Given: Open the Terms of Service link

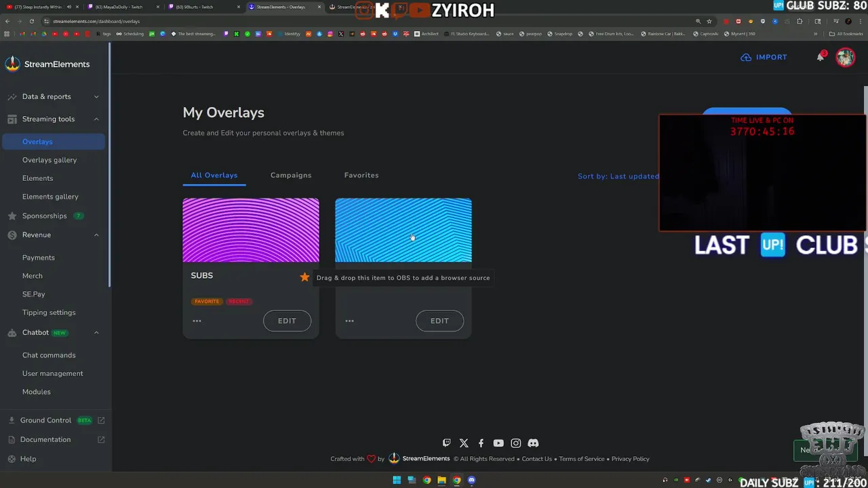Looking at the screenshot, I should pyautogui.click(x=581, y=459).
